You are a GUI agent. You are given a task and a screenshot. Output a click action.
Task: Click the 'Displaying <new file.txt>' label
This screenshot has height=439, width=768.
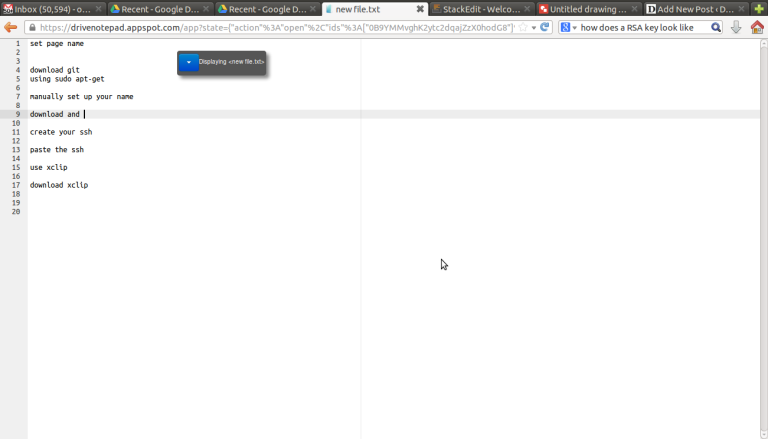coord(231,62)
